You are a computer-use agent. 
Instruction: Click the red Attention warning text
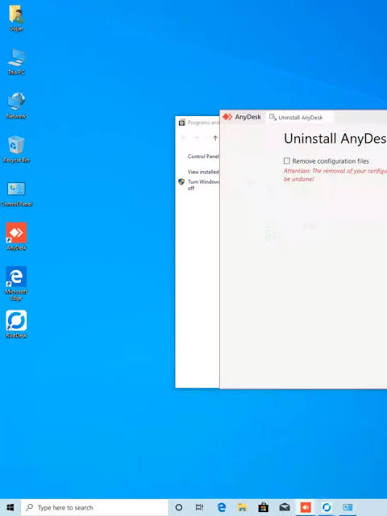point(335,175)
